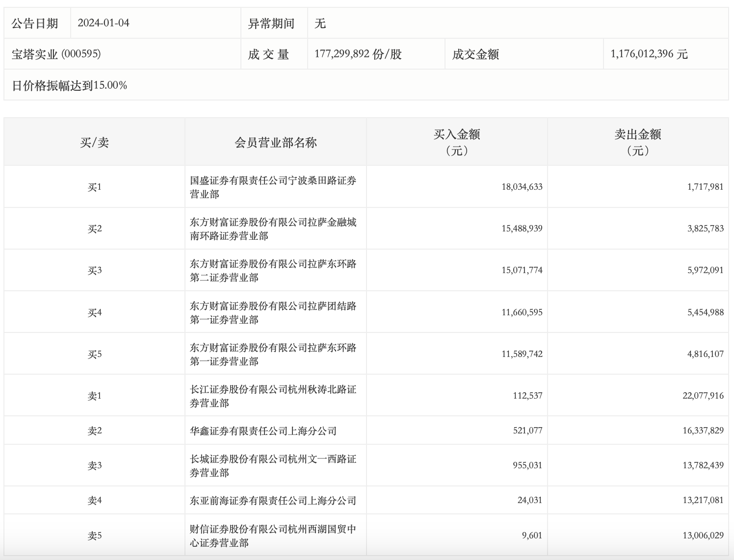The height and width of the screenshot is (560, 734).
Task: Select 东方财富拉萨团结路第一 branch name
Action: [x=273, y=312]
